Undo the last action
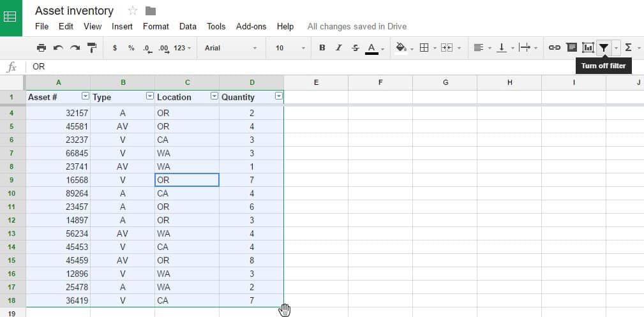The height and width of the screenshot is (317, 644). pos(58,48)
